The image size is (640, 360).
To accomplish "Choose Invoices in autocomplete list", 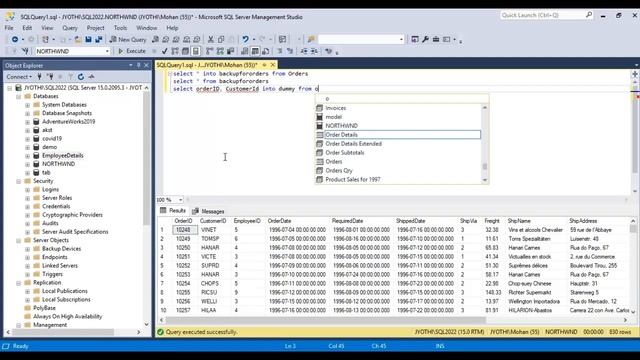I will [336, 108].
